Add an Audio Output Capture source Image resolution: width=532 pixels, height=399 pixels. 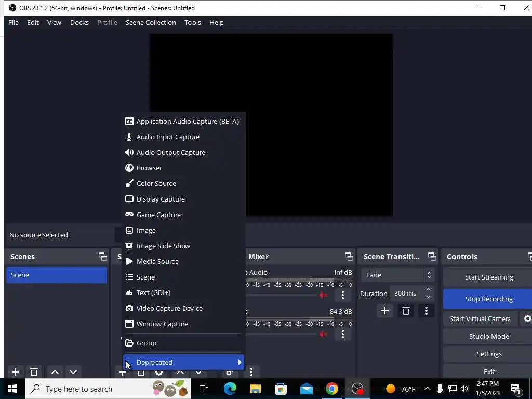click(183, 152)
